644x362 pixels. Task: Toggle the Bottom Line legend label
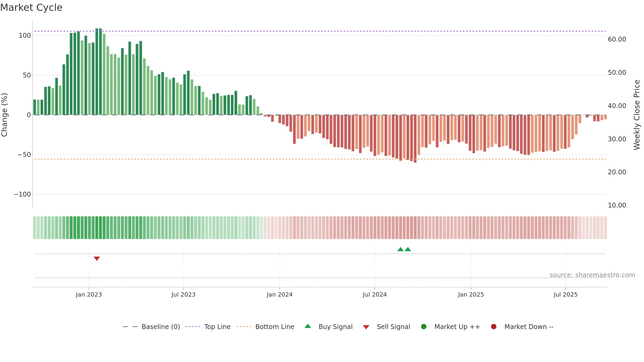pyautogui.click(x=275, y=327)
